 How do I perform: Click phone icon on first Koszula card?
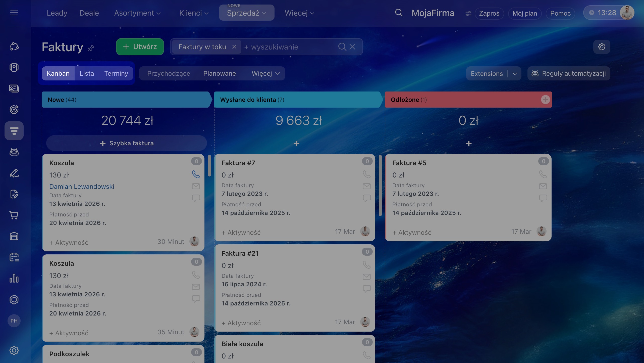[x=196, y=174]
